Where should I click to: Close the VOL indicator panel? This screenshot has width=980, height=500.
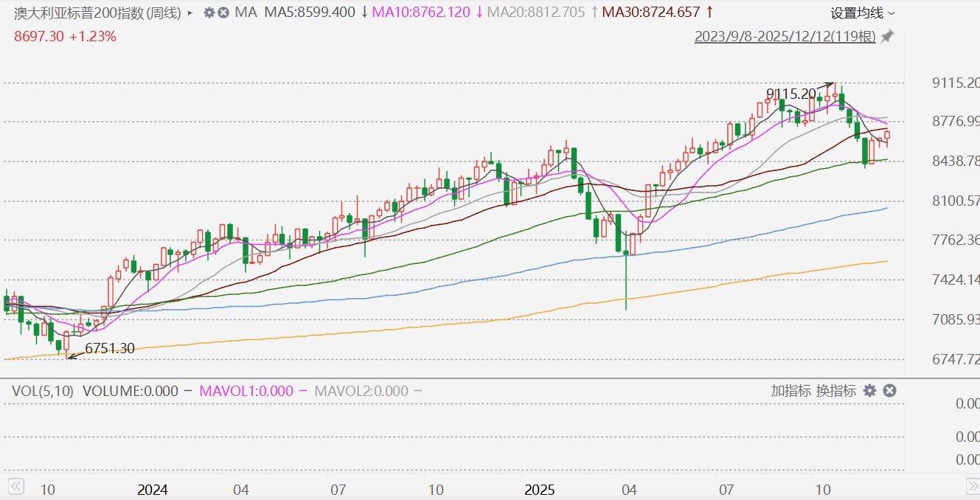coord(889,390)
